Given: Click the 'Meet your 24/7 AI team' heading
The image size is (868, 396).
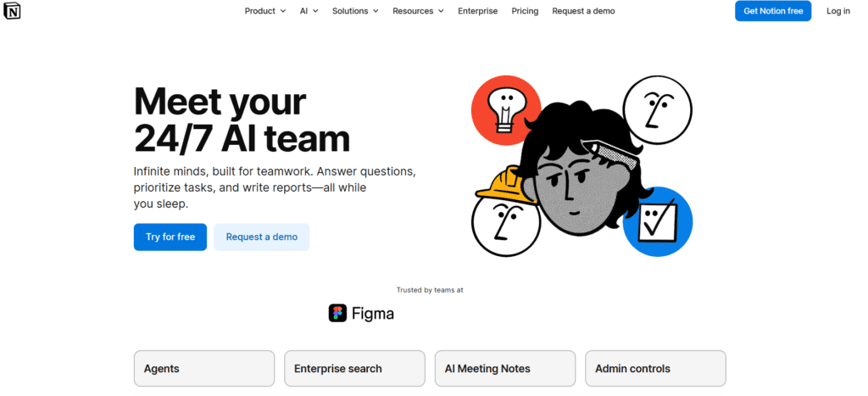Looking at the screenshot, I should [x=242, y=119].
